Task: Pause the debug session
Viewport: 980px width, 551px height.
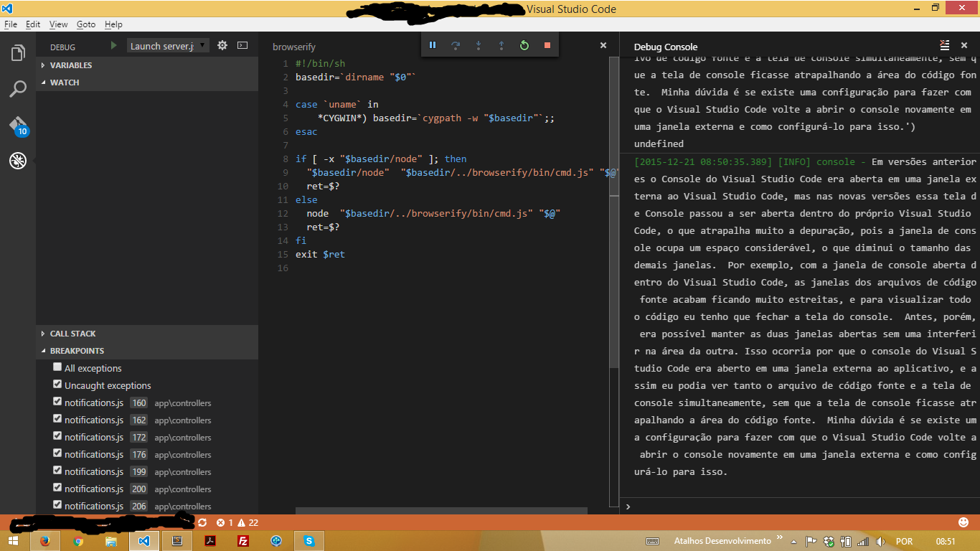Action: (x=433, y=45)
